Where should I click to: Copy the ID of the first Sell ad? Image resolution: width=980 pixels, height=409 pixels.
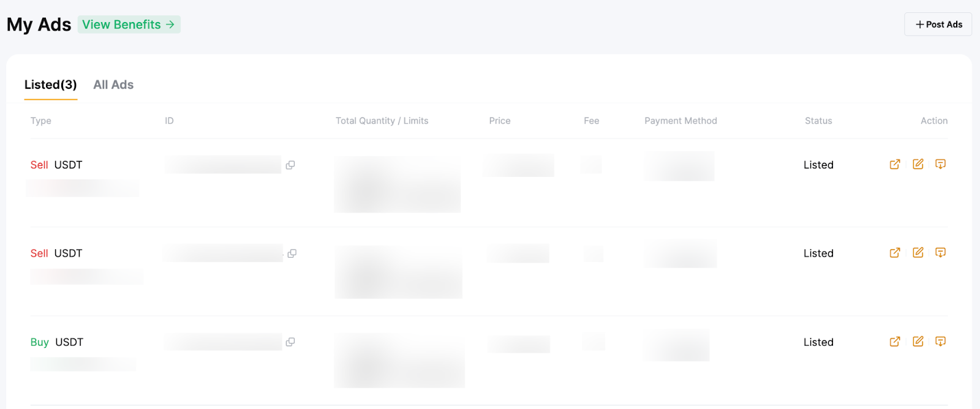click(x=290, y=165)
